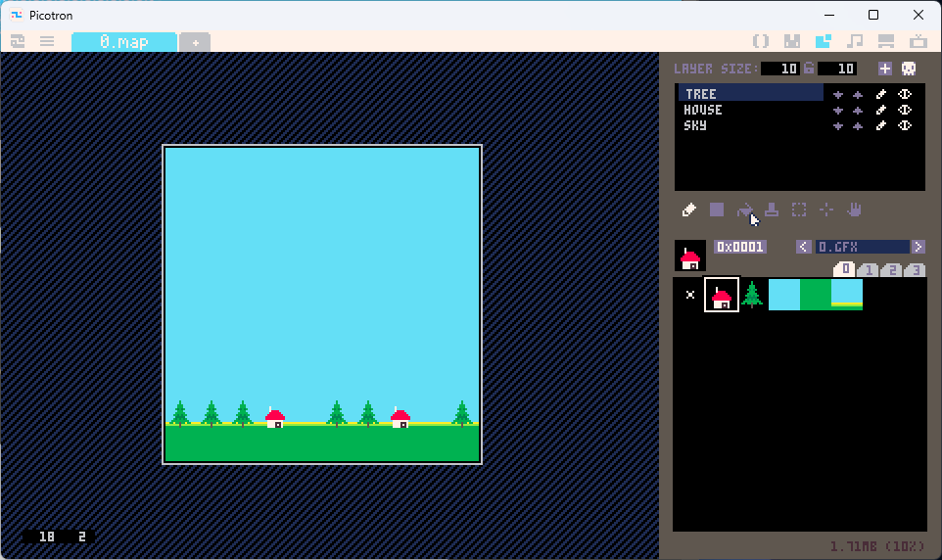This screenshot has height=560, width=942.
Task: Hide the HOUSE layer
Action: 905,110
